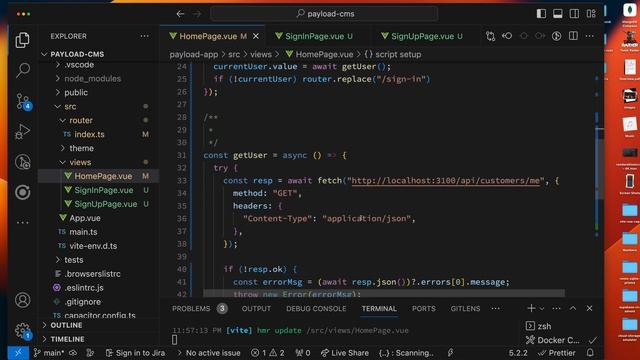This screenshot has height=360, width=640.
Task: Close the HomePage.vue editor tab
Action: [x=256, y=36]
